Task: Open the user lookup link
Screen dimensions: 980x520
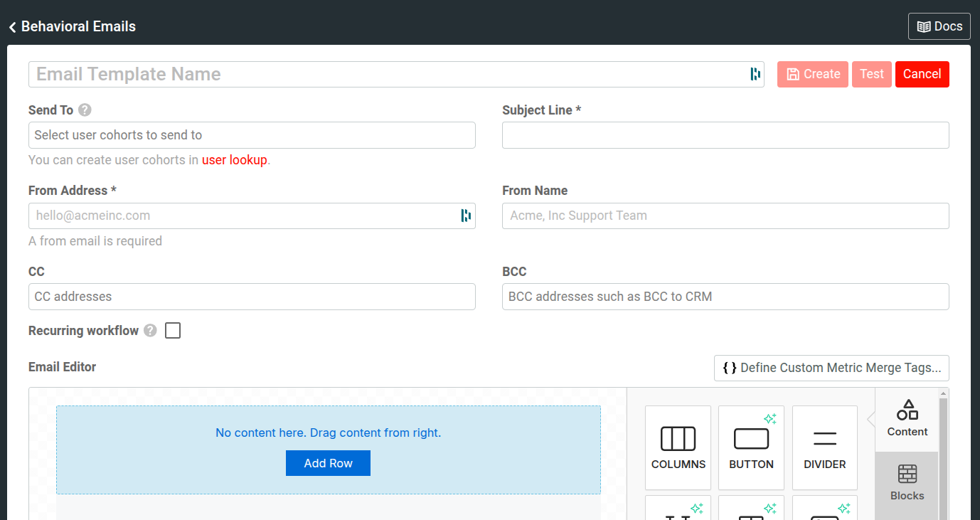Action: coord(234,159)
